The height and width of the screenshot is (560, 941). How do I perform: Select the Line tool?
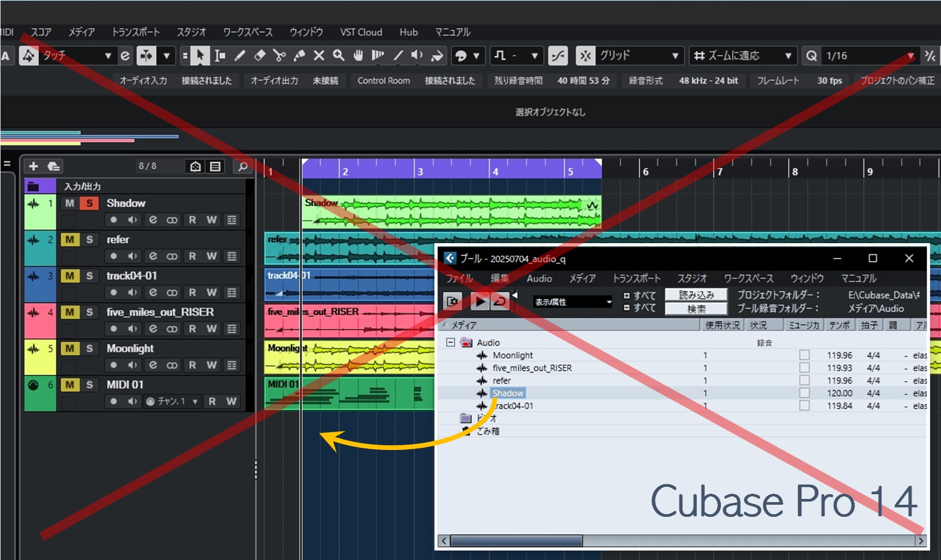[x=398, y=56]
